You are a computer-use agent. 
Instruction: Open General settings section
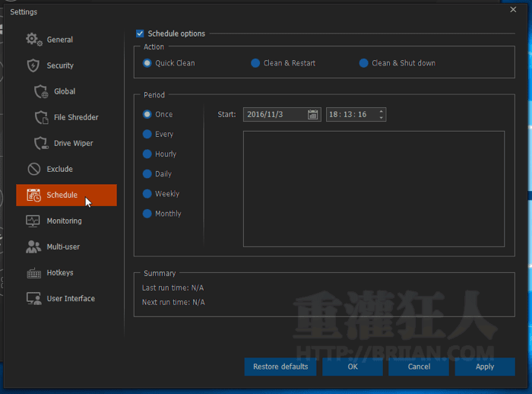pos(60,40)
